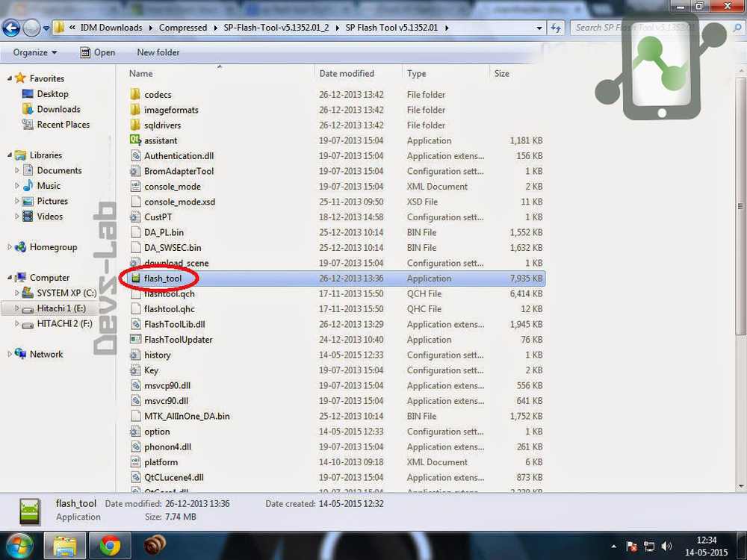This screenshot has height=560, width=747.
Task: Select the MTK_AllInOne_DA.bin file icon
Action: point(136,416)
